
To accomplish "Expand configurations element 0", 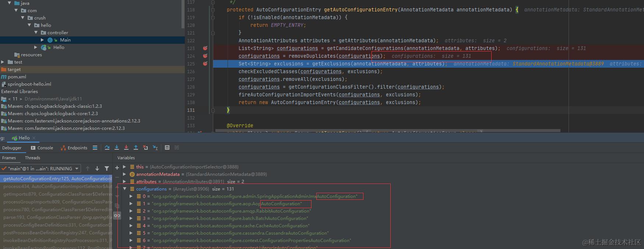I will 131,196.
